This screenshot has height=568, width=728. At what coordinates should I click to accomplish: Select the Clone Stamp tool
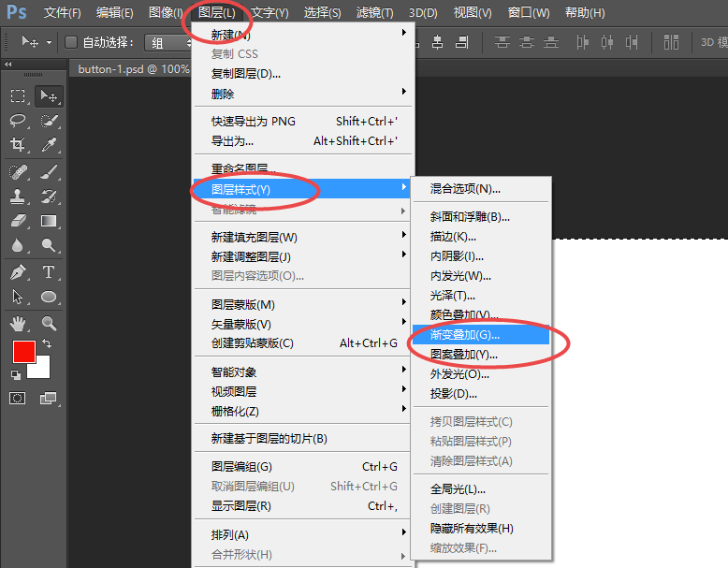click(18, 196)
